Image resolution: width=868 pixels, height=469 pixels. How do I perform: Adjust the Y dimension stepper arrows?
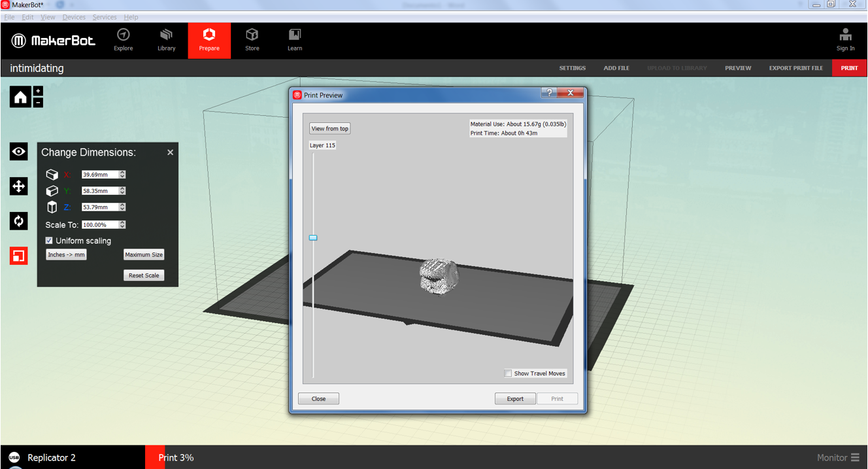122,190
